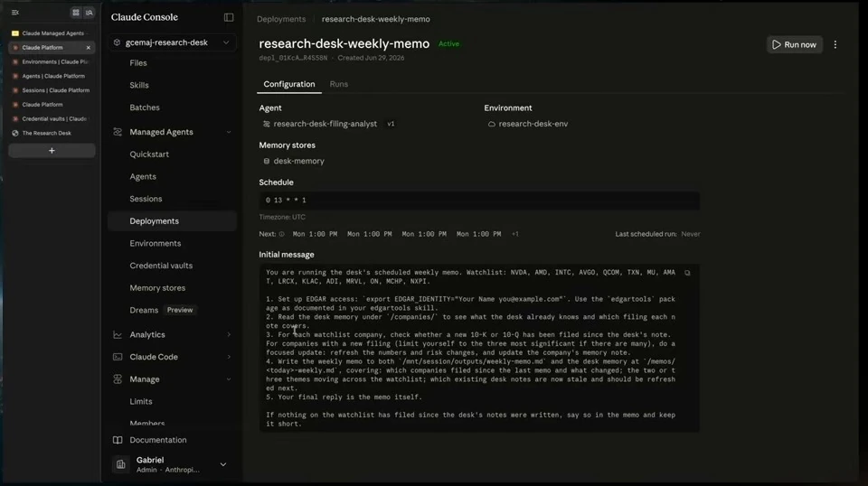
Task: Expand the Gabriel account menu chevron
Action: coord(223,464)
